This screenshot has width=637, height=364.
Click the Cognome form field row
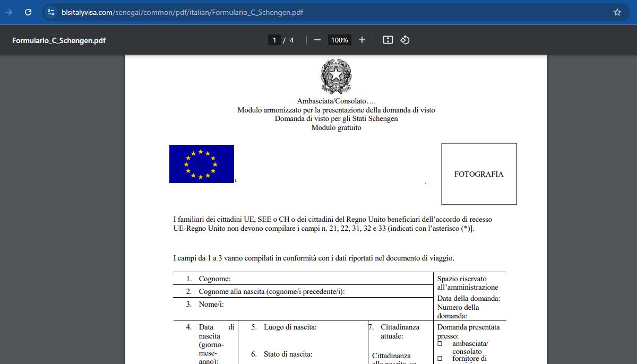(303, 279)
